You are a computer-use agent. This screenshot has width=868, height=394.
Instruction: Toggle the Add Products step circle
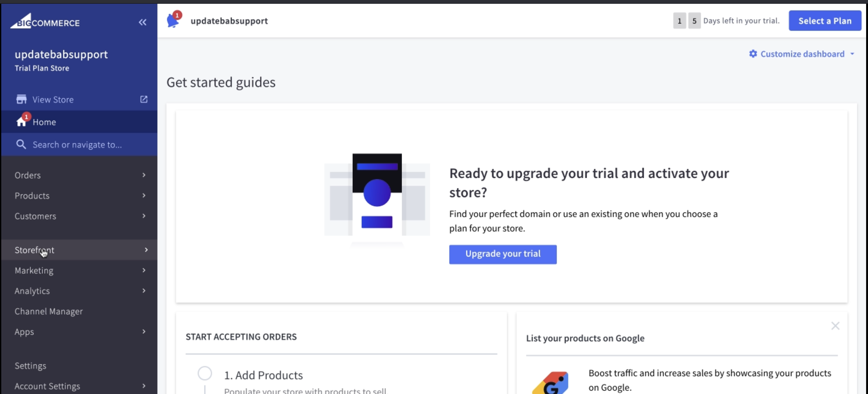click(204, 373)
